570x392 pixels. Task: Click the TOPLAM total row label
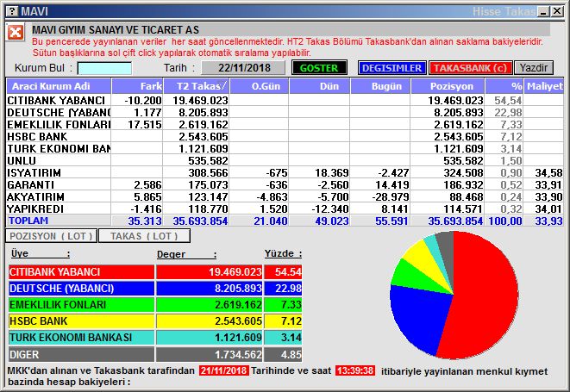pos(28,221)
